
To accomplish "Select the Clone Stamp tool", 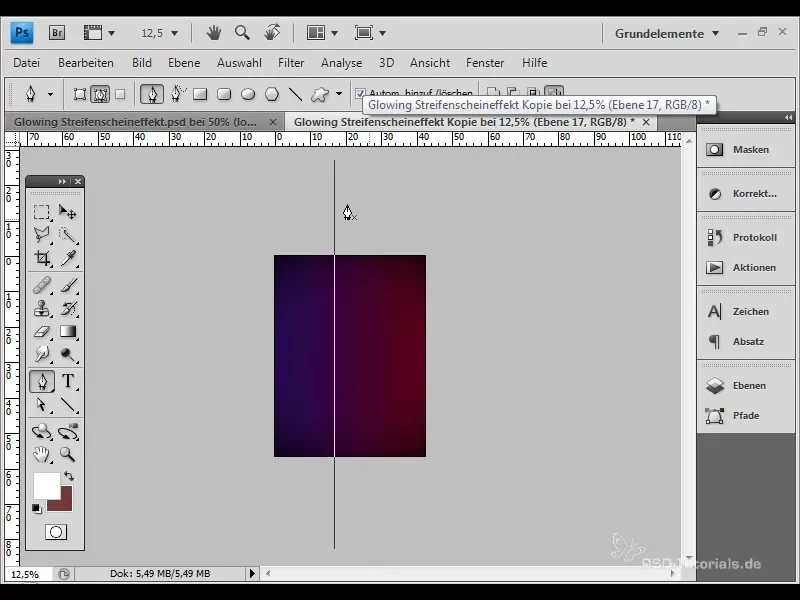I will pyautogui.click(x=42, y=309).
